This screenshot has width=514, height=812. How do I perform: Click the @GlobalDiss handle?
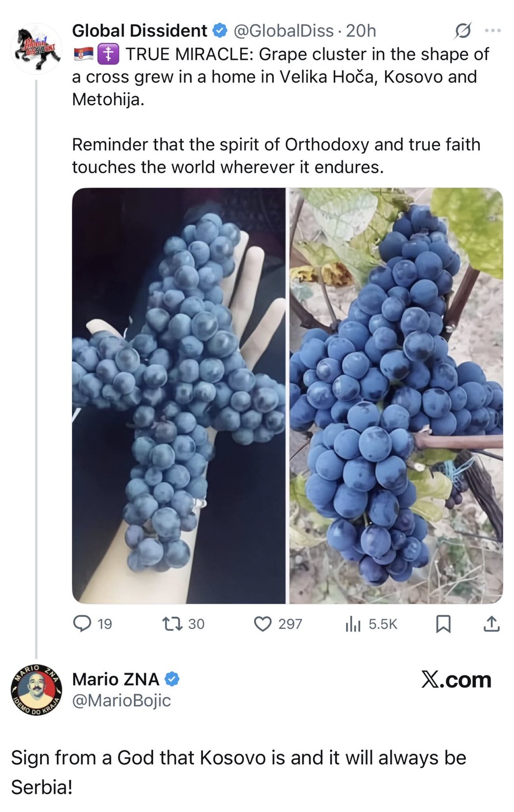click(x=283, y=31)
